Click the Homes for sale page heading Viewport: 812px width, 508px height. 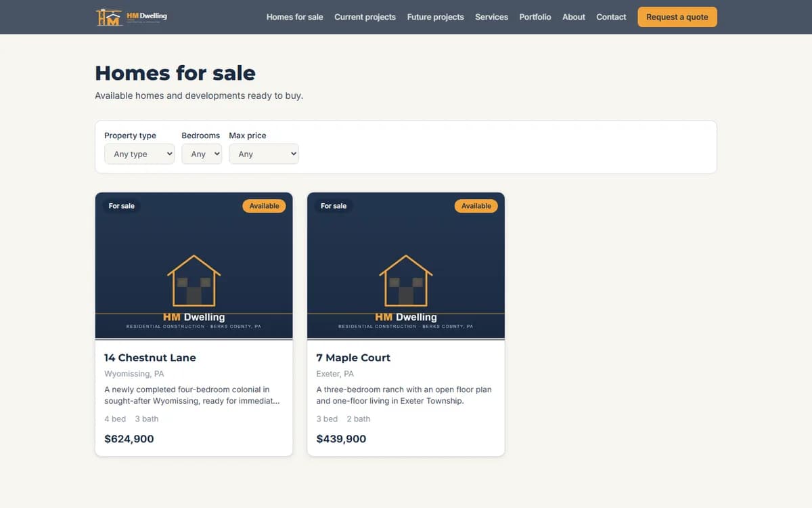click(x=175, y=73)
